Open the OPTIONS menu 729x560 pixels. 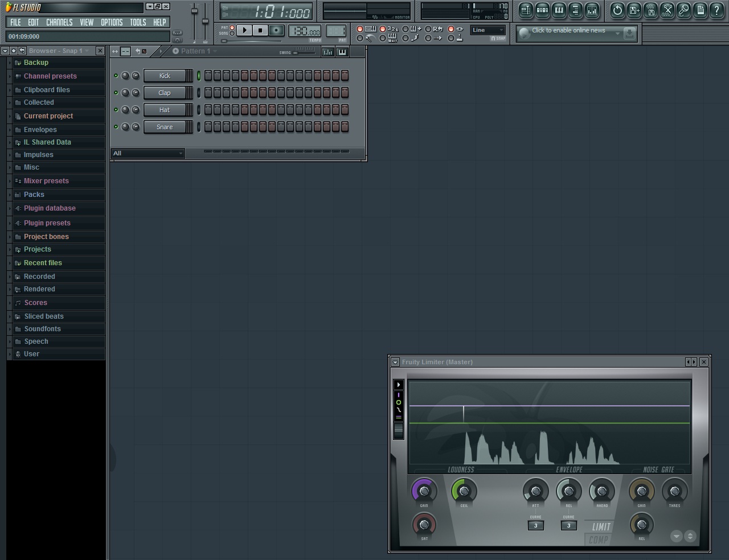(x=112, y=22)
